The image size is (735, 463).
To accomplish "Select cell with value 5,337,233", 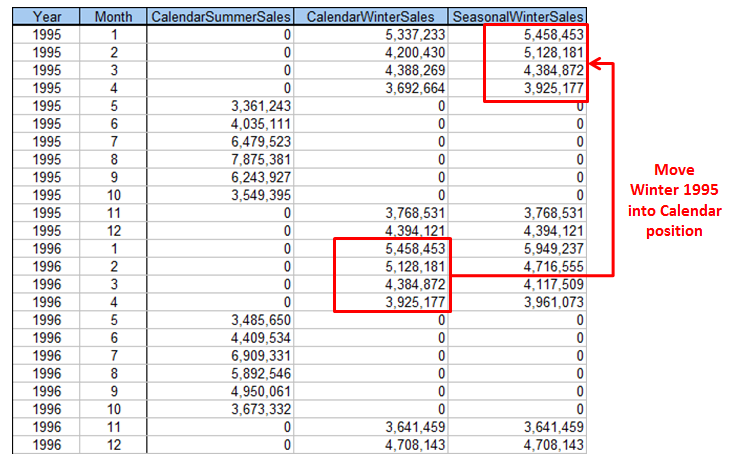I will (x=411, y=34).
